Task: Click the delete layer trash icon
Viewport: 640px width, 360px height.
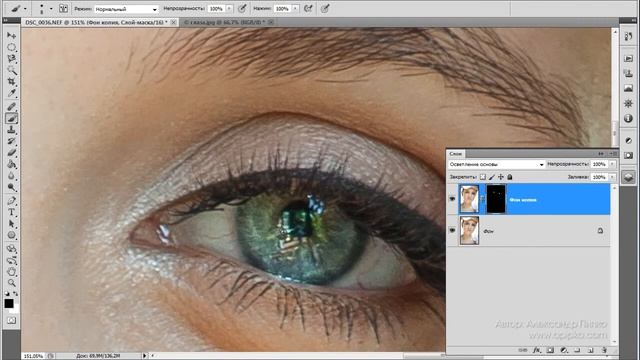Action: [604, 350]
